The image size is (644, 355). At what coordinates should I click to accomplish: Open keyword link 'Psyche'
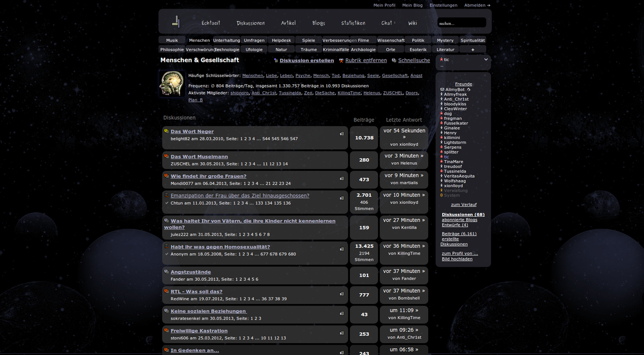click(x=303, y=76)
